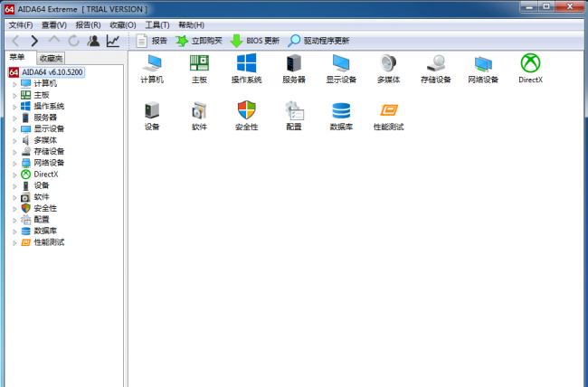
Task: Open the 报告(R) menu
Action: point(88,25)
